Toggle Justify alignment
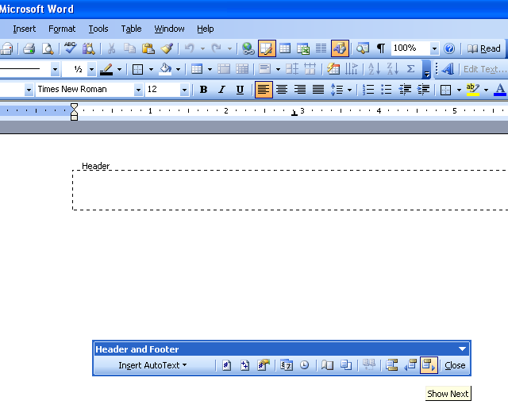Screen dimensions: 508x420 tap(318, 90)
